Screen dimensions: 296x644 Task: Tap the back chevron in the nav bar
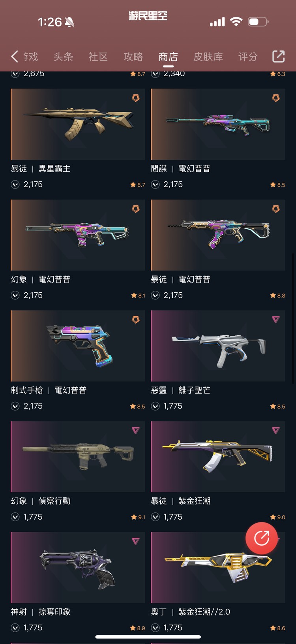pos(15,56)
